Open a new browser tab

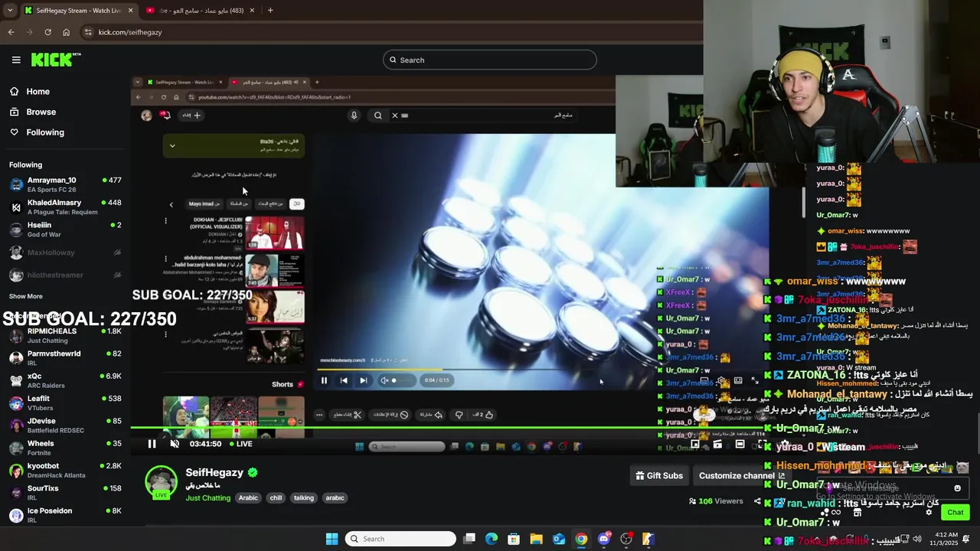click(270, 11)
